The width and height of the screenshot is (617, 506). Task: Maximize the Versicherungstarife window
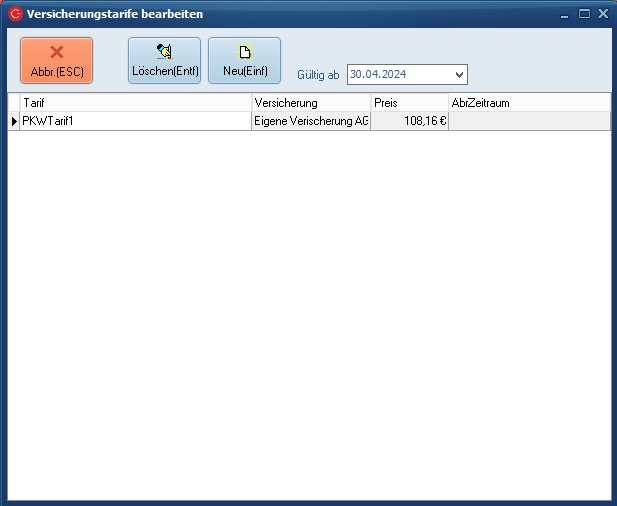[584, 14]
